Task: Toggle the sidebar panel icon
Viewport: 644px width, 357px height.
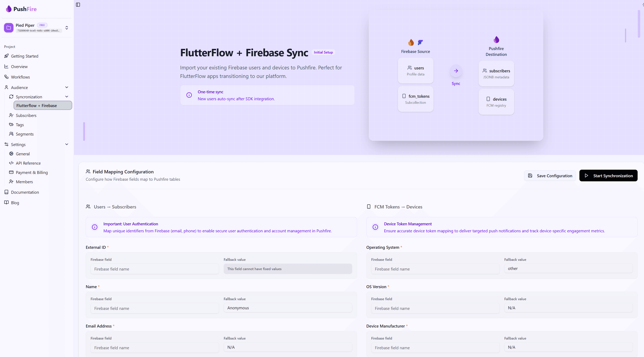Action: [78, 5]
